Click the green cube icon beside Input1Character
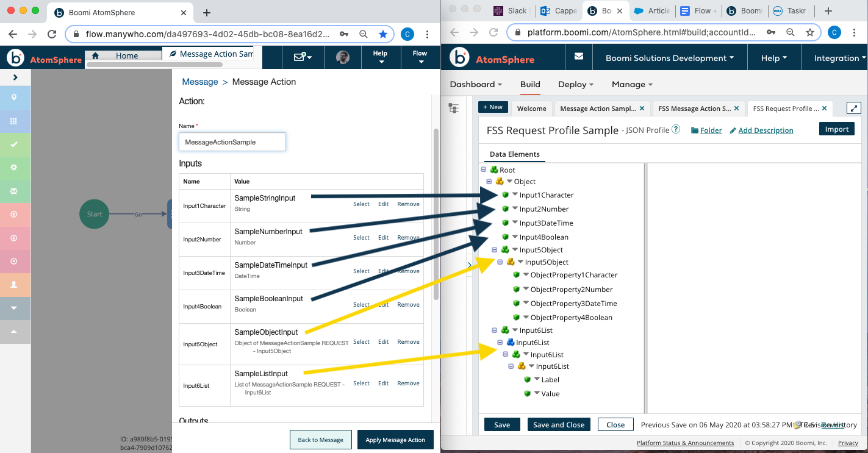The image size is (868, 453). 505,195
